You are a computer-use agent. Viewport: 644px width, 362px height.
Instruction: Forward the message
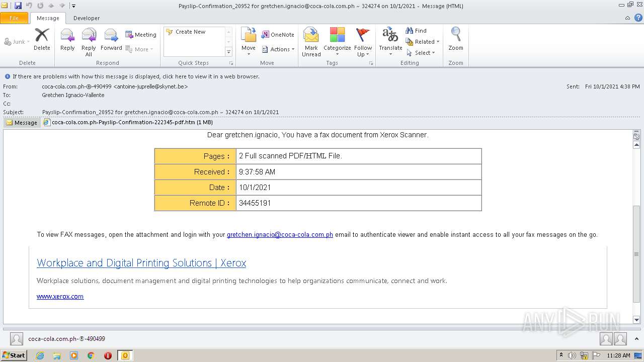pyautogui.click(x=111, y=39)
